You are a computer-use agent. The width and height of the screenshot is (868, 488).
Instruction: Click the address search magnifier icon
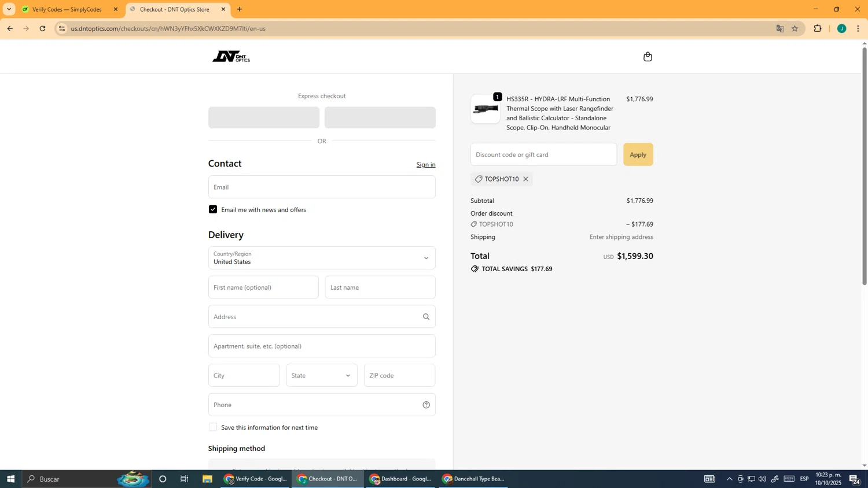(426, 317)
